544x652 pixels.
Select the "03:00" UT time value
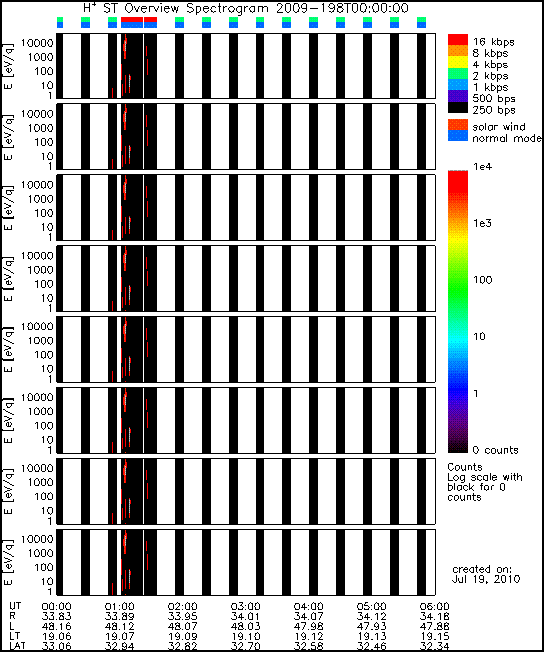coord(245,607)
